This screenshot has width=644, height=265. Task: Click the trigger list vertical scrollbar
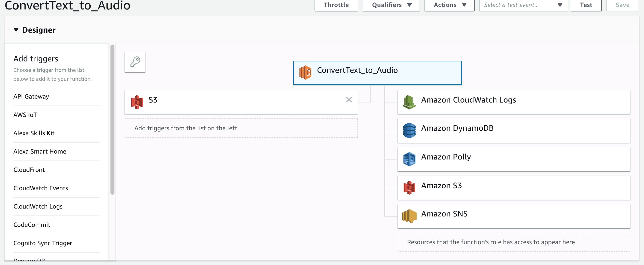112,120
